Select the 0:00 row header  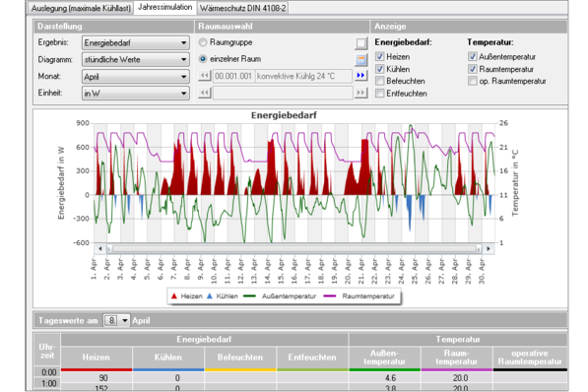[47, 372]
